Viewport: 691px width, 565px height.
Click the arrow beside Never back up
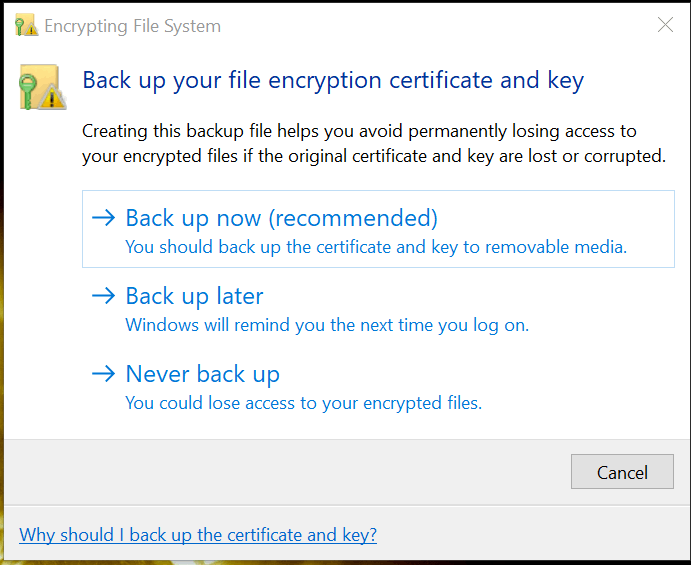click(x=103, y=374)
